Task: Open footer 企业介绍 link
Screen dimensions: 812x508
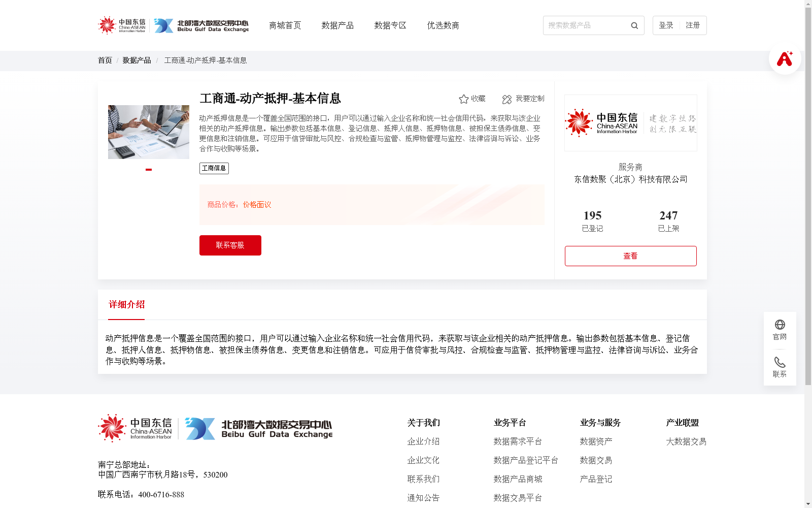Action: (x=423, y=441)
